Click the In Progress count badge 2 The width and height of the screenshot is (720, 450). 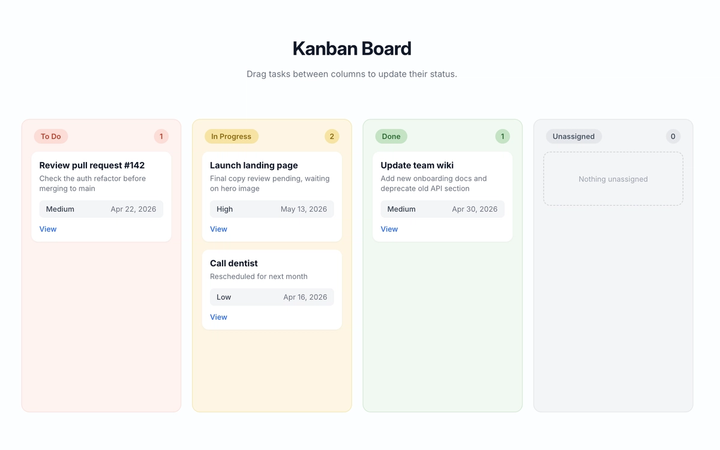click(332, 136)
